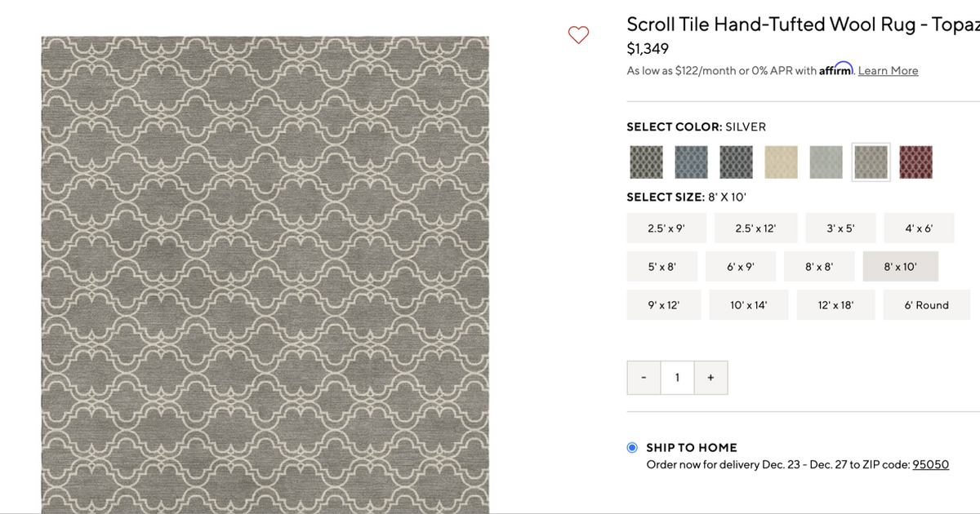Choose the 6' Round rug size
This screenshot has width=980, height=514.
pyautogui.click(x=927, y=304)
